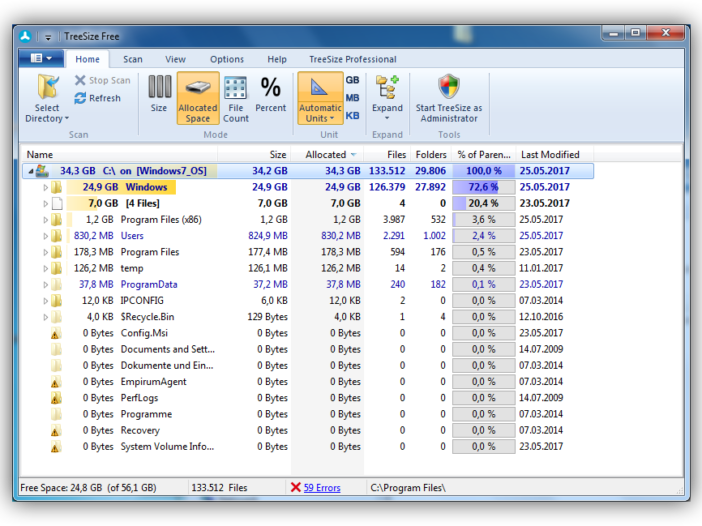Open the TreeSize Professional tab
The height and width of the screenshot is (526, 702).
point(352,59)
